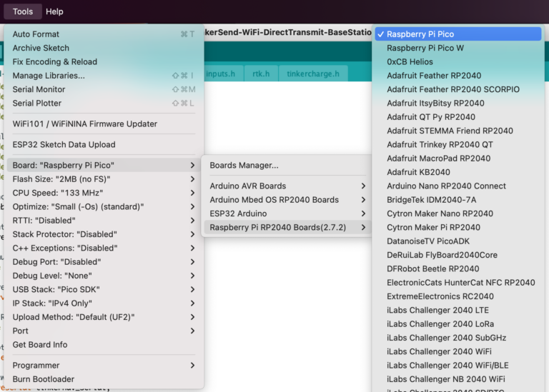Launch the Serial Plotter entry
The width and height of the screenshot is (549, 392).
[x=104, y=103]
